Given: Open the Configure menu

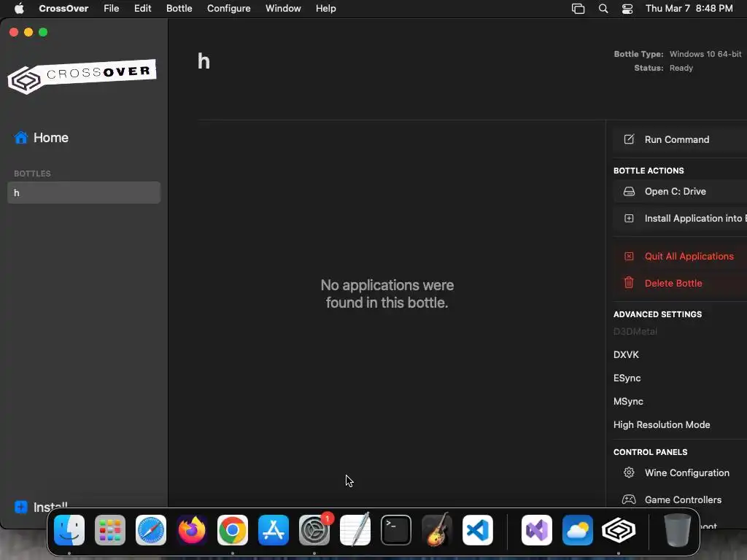Looking at the screenshot, I should [x=228, y=9].
